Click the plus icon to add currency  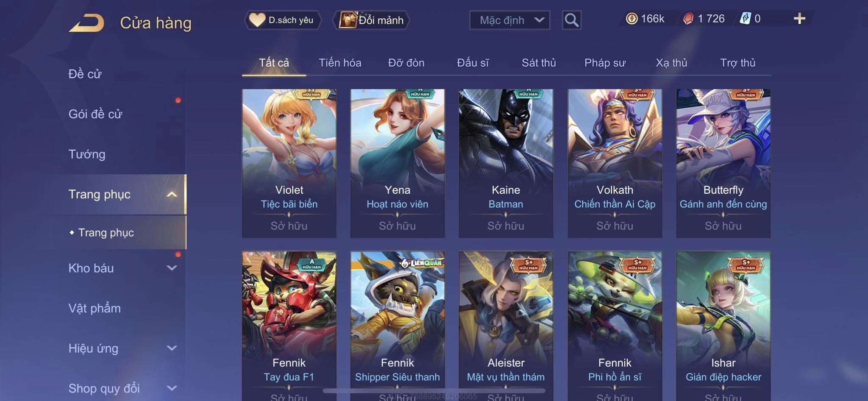click(799, 19)
